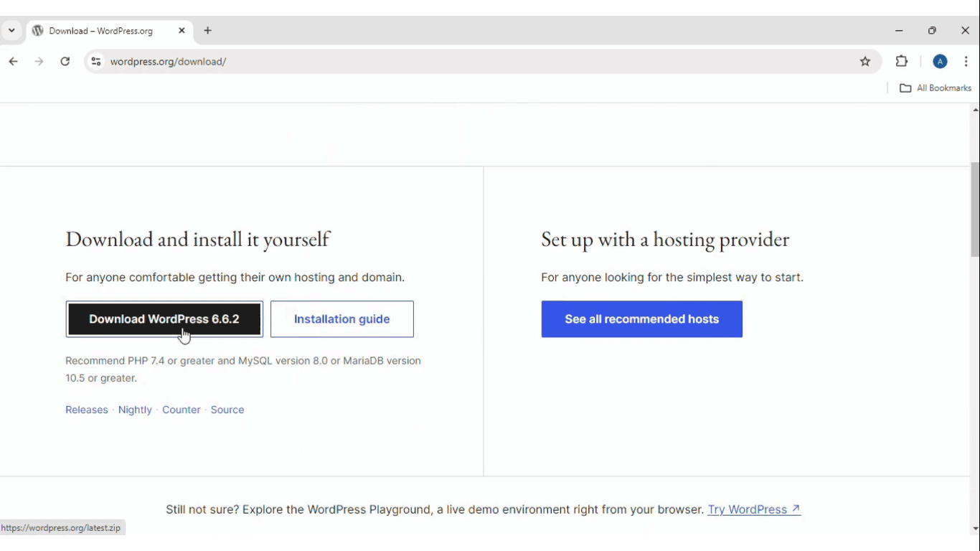Close the Download – WordPress.org tab
The width and height of the screenshot is (980, 551).
coord(182,31)
